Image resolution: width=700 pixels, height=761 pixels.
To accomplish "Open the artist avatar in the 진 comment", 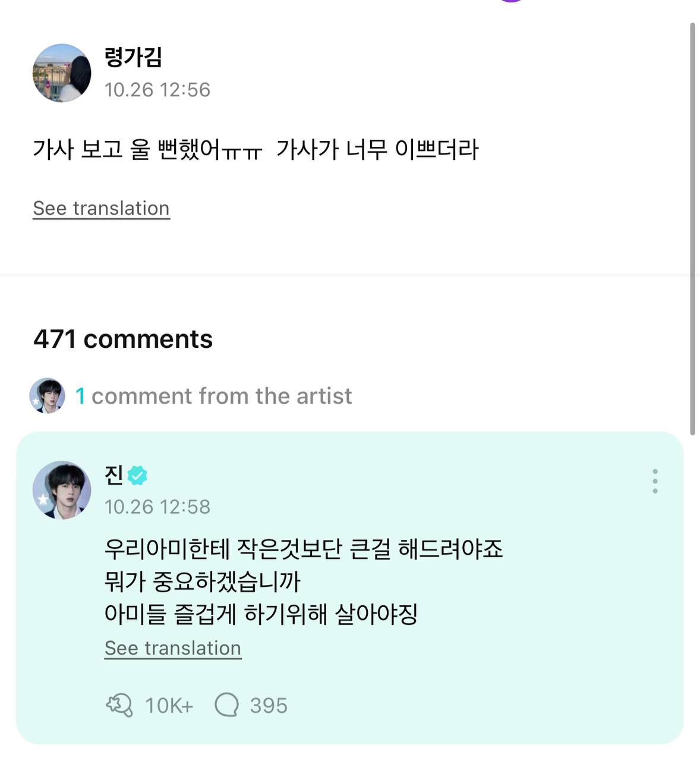I will [x=62, y=490].
